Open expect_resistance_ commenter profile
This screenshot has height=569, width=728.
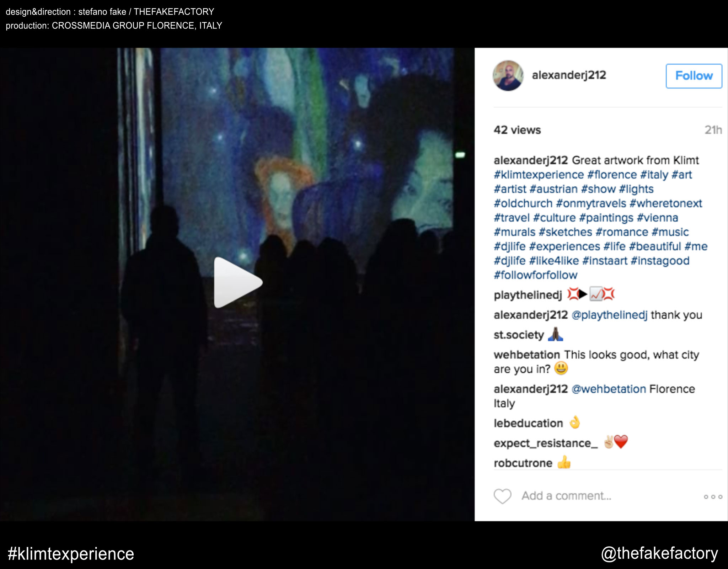(546, 443)
